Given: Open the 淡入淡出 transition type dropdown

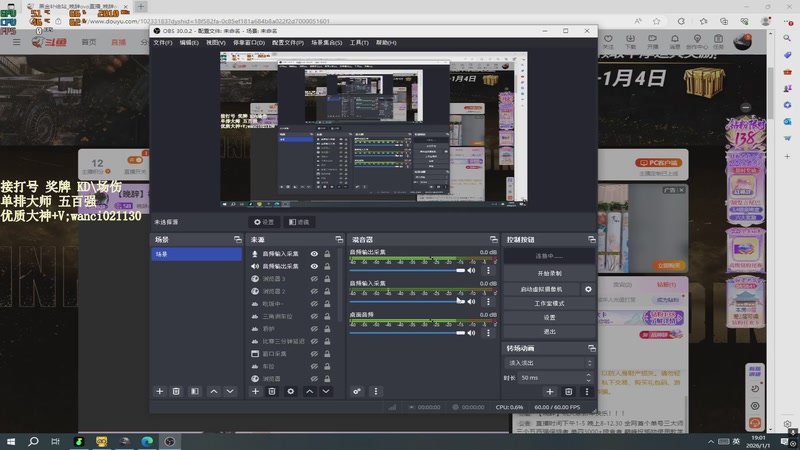Looking at the screenshot, I should [x=549, y=363].
